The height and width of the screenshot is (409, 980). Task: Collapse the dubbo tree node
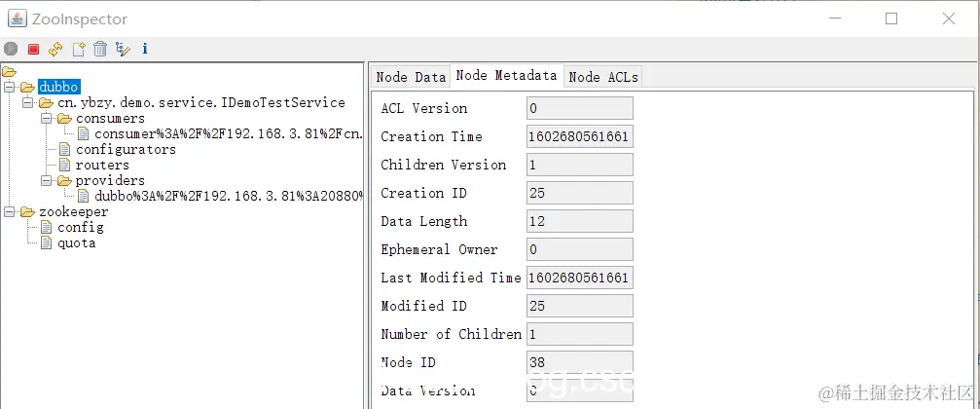[10, 87]
